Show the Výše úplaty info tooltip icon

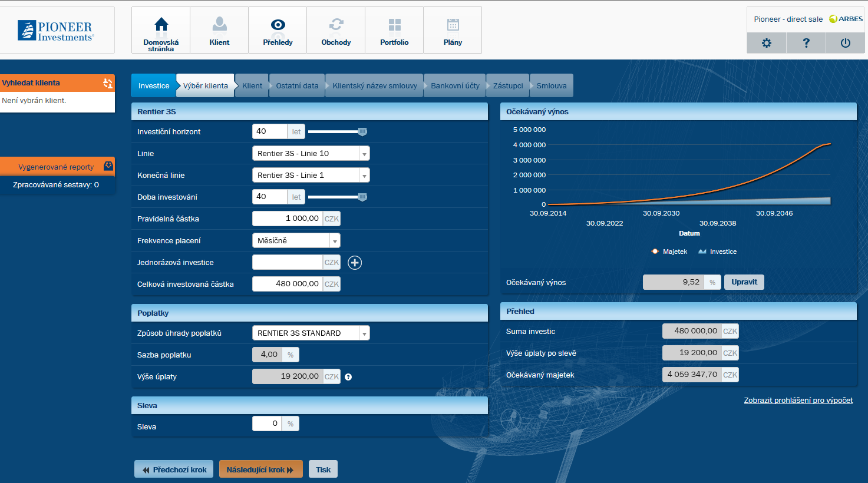pos(348,377)
